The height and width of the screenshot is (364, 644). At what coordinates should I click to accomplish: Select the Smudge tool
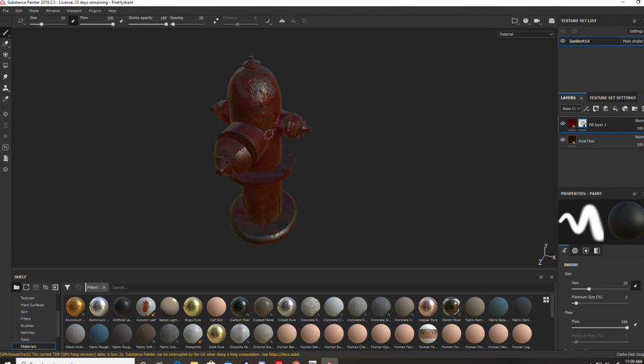pyautogui.click(x=6, y=77)
